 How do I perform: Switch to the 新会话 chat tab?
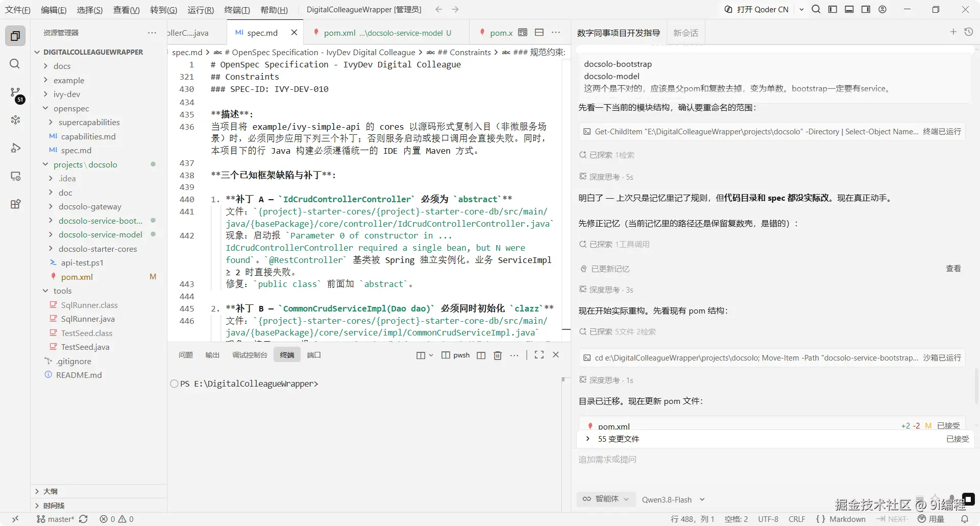[x=685, y=33]
